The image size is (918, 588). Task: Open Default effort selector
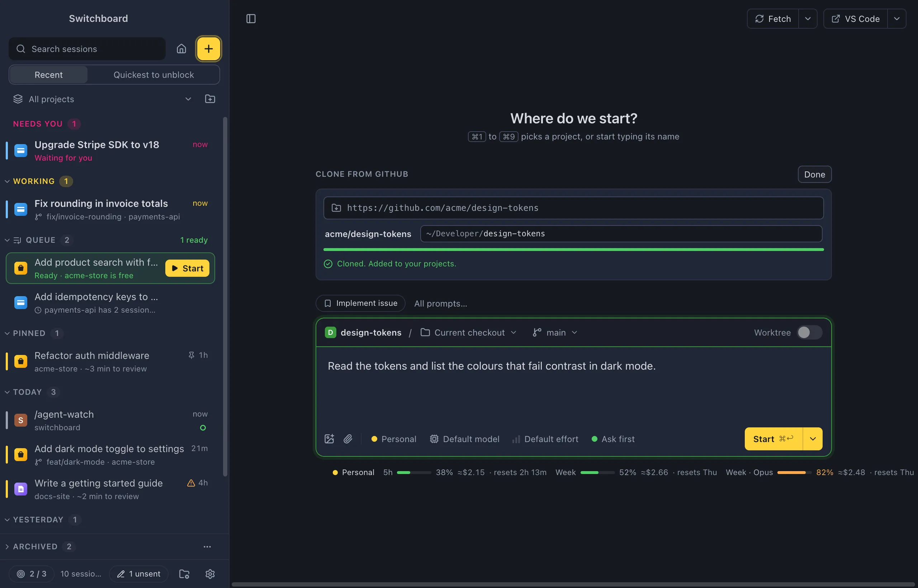point(545,439)
